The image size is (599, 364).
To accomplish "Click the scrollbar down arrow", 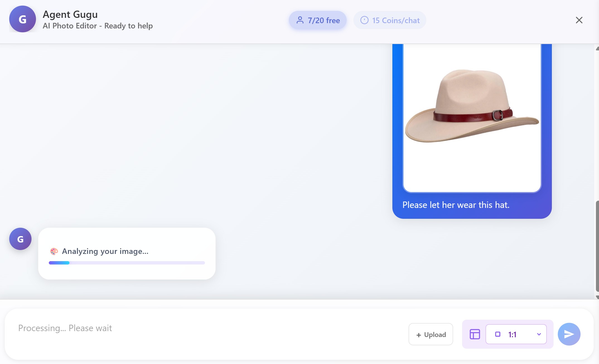I will [597, 297].
